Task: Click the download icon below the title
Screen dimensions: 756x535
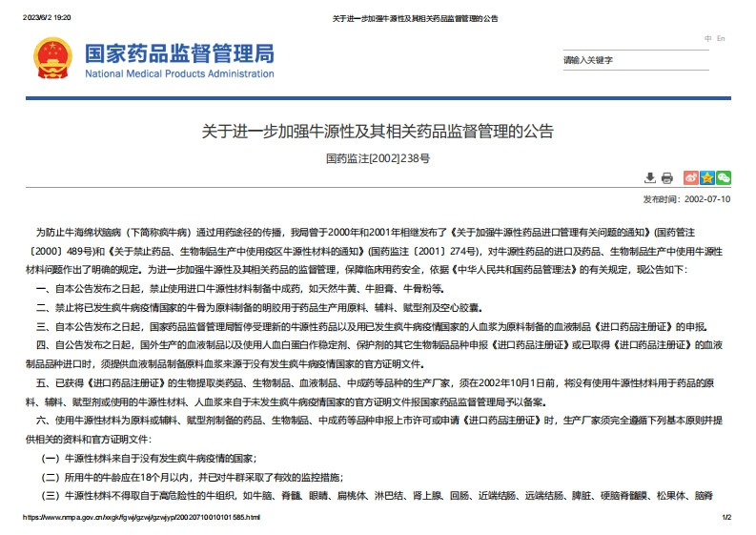Action: tap(650, 177)
